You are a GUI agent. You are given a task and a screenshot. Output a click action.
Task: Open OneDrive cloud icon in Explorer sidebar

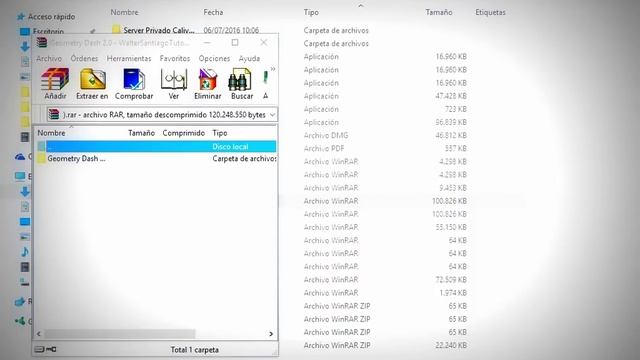click(20, 157)
